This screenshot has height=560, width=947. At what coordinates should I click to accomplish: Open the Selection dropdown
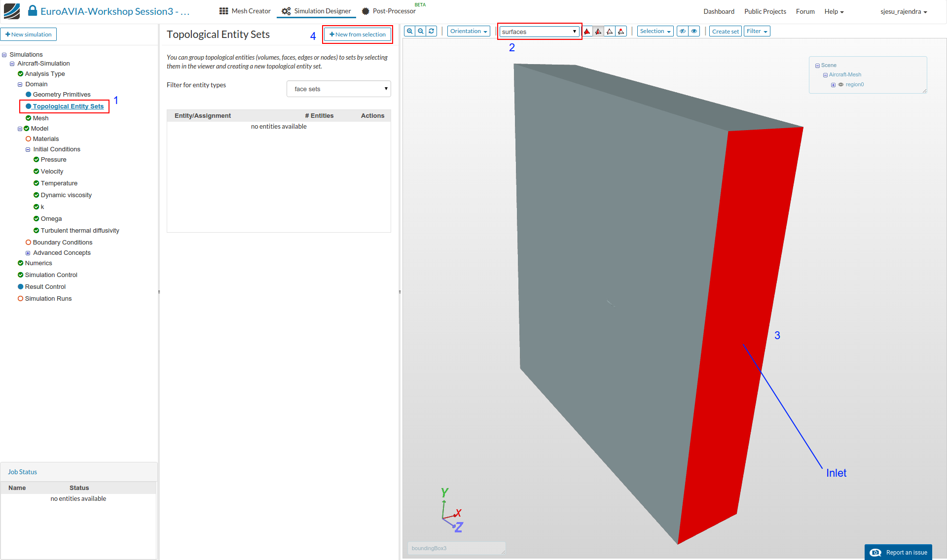(655, 31)
